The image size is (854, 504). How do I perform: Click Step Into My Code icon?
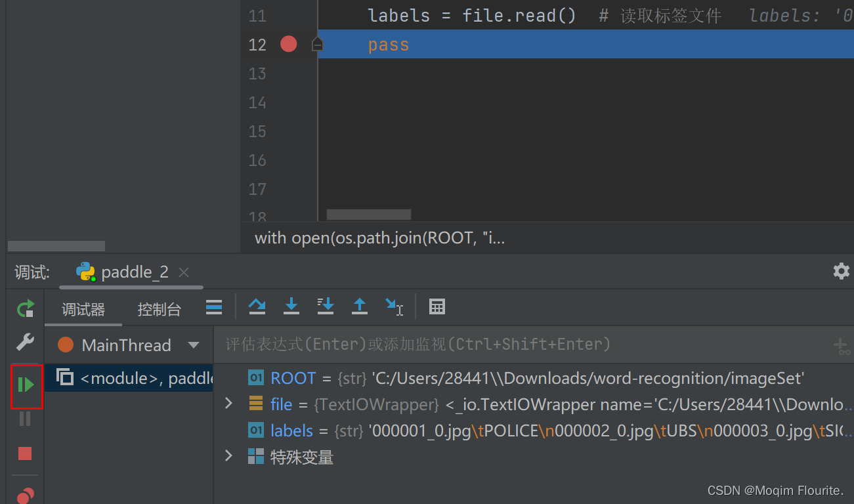click(x=325, y=306)
